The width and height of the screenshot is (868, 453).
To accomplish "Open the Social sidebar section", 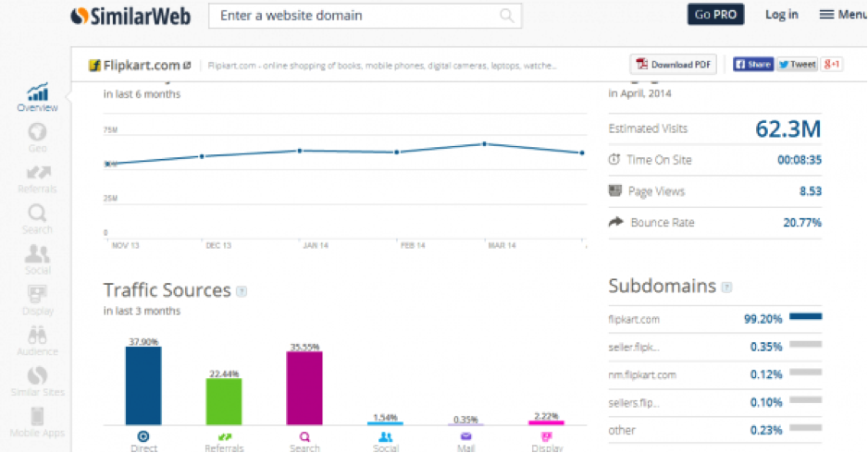I will click(37, 259).
